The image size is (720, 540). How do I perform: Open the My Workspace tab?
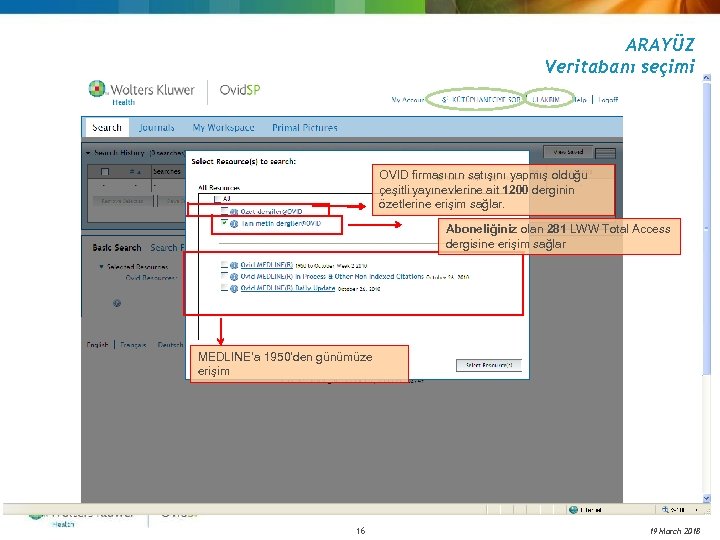point(223,128)
